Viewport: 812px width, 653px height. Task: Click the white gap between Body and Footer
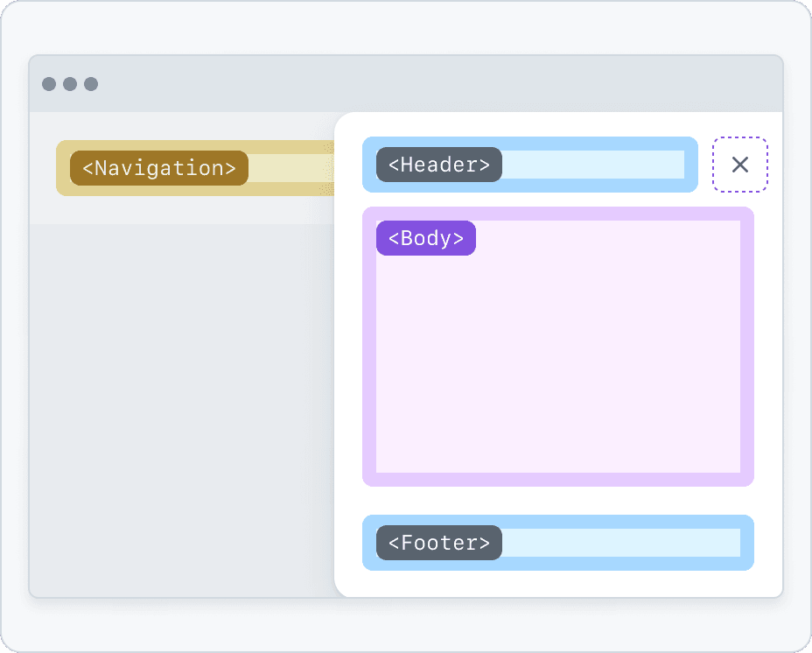pos(558,501)
